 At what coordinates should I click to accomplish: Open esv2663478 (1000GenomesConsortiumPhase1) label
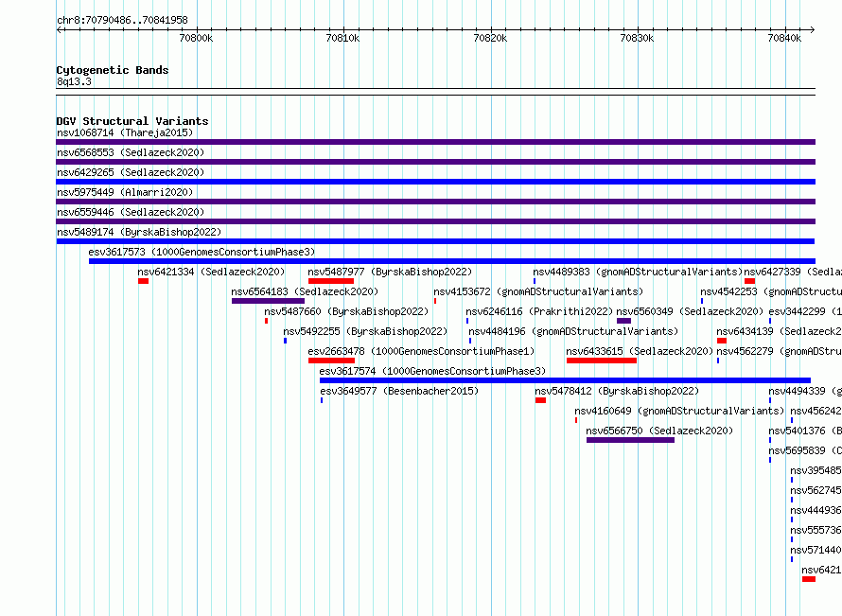[422, 351]
